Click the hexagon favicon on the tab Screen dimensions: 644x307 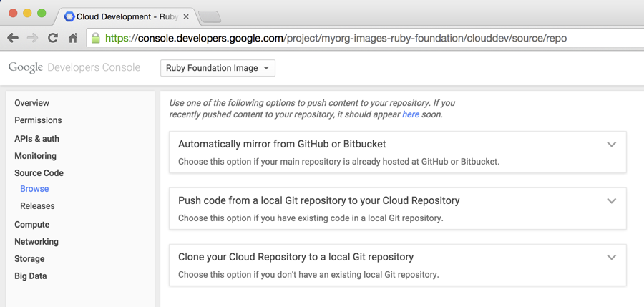click(69, 17)
